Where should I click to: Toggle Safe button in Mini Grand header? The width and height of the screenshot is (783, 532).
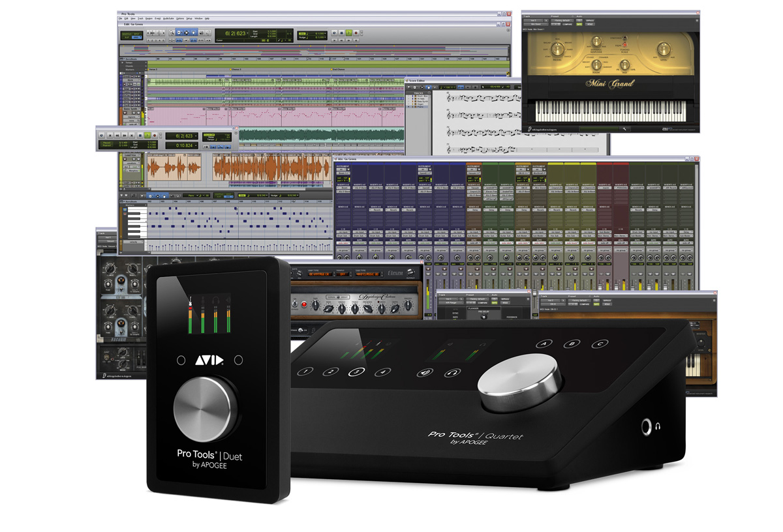(x=579, y=24)
